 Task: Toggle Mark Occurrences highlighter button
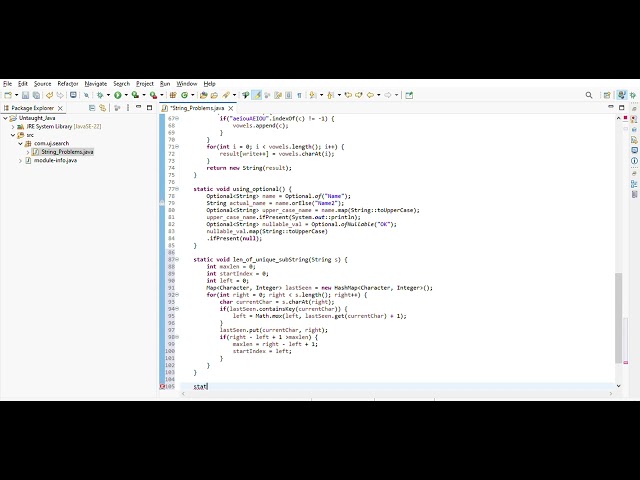(x=257, y=95)
